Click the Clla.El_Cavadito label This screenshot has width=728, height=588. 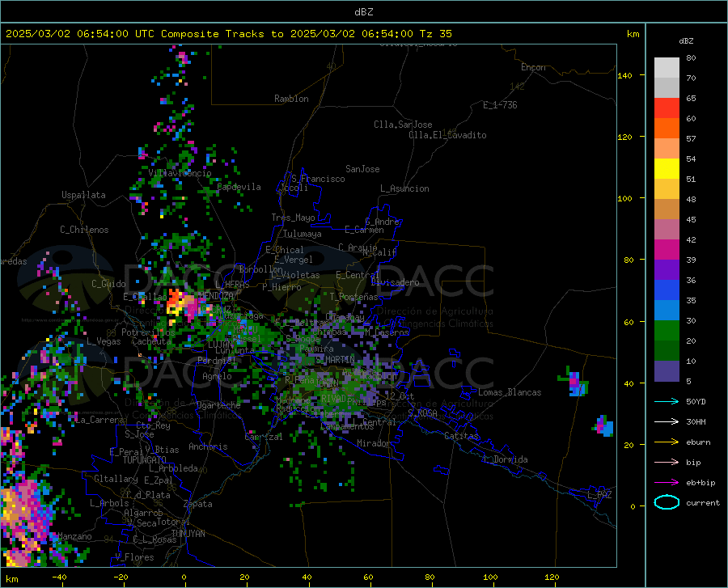pos(447,135)
